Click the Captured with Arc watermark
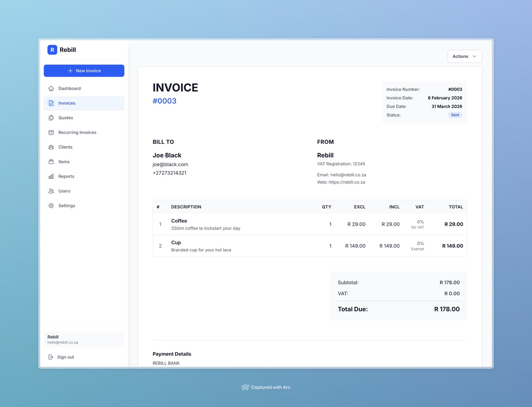 click(266, 387)
